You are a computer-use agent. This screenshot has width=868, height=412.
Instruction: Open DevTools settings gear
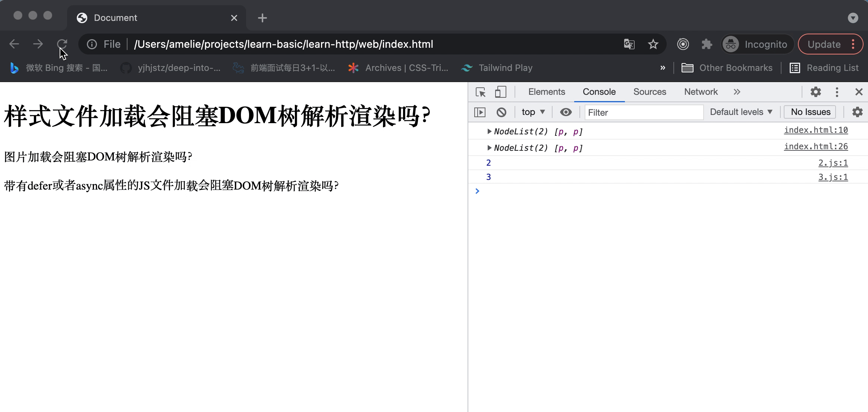point(816,92)
